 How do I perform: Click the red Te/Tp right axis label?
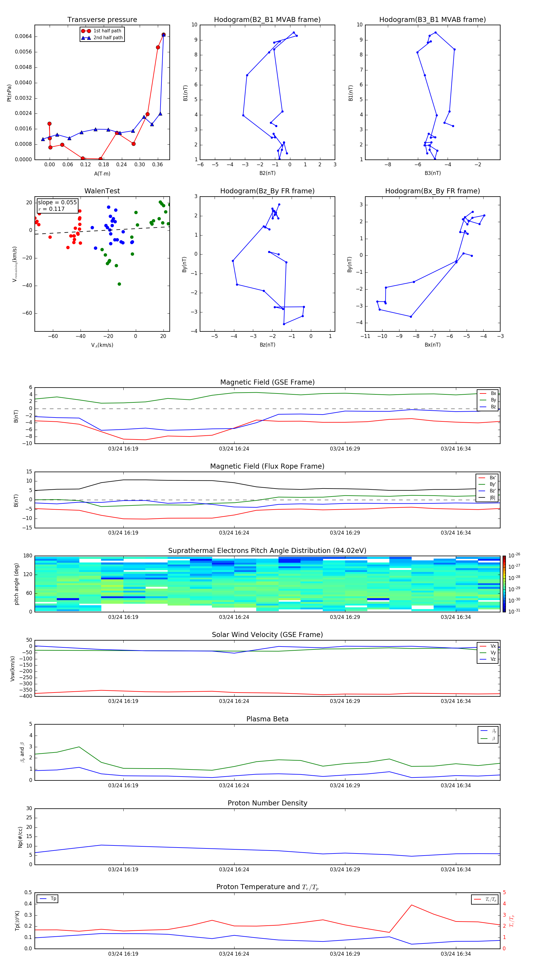coord(512,921)
